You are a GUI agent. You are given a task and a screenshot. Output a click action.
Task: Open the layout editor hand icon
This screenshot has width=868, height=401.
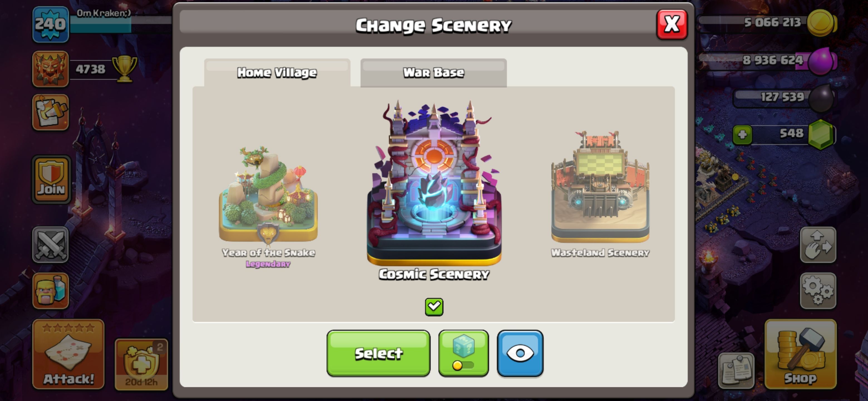coord(818,244)
